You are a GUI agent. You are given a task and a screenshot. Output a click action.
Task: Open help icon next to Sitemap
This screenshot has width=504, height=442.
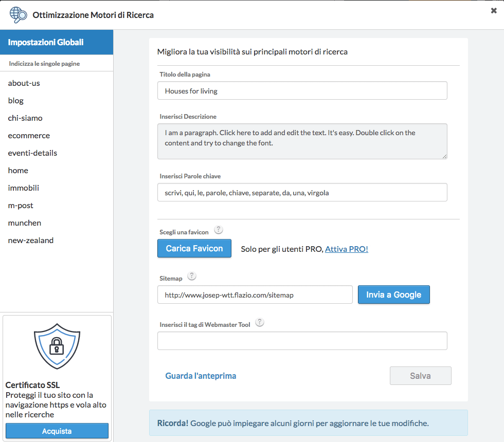coord(192,276)
